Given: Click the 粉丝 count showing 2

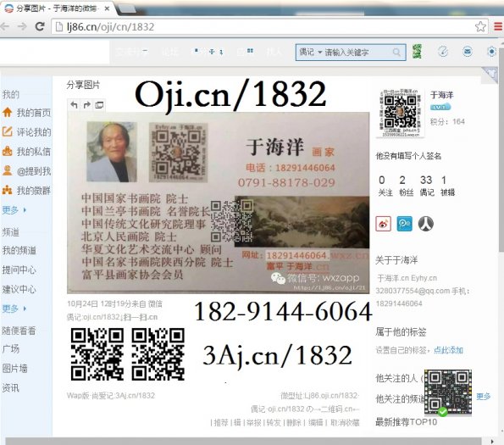Looking at the screenshot, I should pyautogui.click(x=406, y=186).
